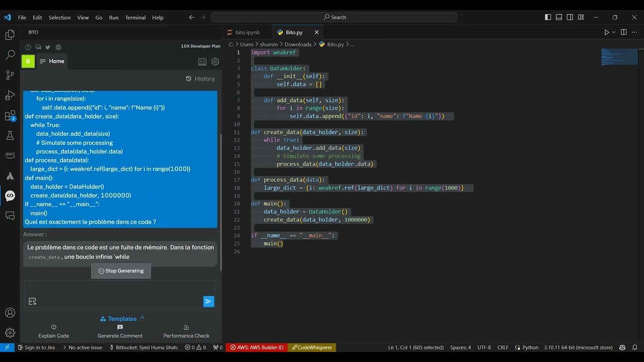This screenshot has height=362, width=644.
Task: Toggle the primary side bar
Action: point(548,17)
